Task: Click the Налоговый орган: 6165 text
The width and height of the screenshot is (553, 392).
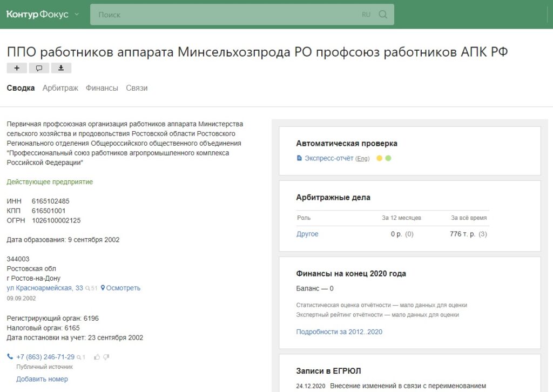Action: tap(43, 328)
